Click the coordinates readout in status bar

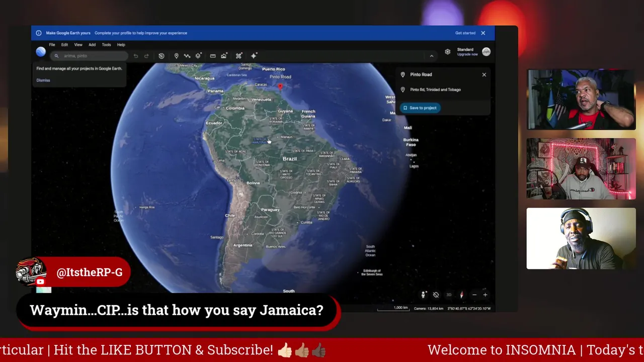[469, 308]
